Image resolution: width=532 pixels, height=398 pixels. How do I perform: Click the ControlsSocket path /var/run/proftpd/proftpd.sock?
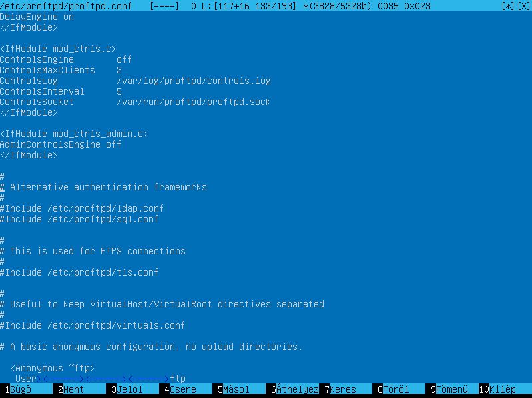(x=193, y=102)
